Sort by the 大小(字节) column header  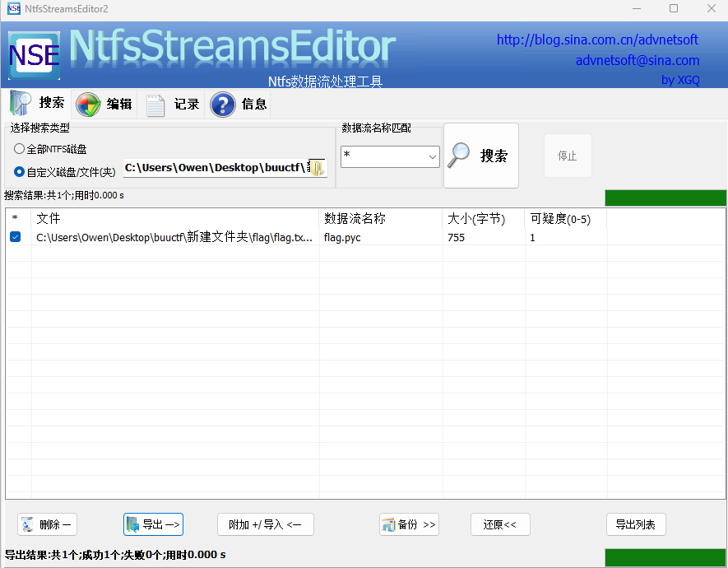point(484,218)
